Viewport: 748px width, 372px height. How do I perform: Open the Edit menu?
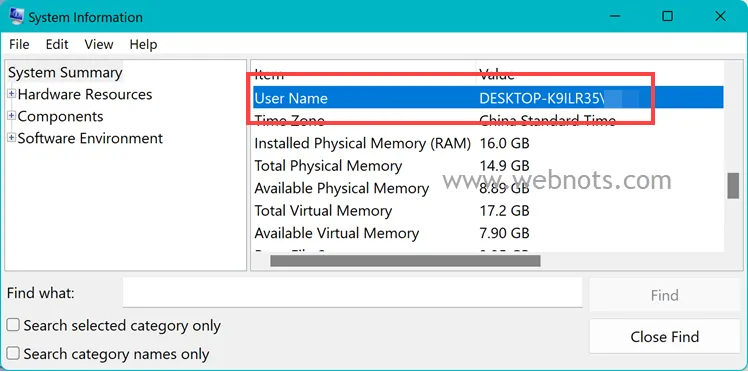[x=57, y=44]
